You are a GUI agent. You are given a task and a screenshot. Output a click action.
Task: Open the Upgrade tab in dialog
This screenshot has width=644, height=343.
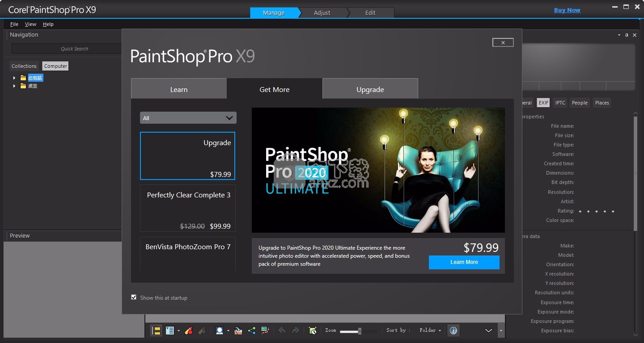pos(370,89)
